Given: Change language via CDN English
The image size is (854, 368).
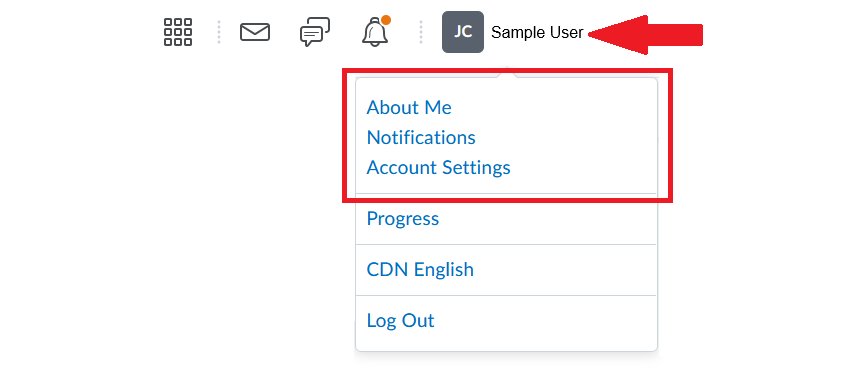Looking at the screenshot, I should coord(420,269).
